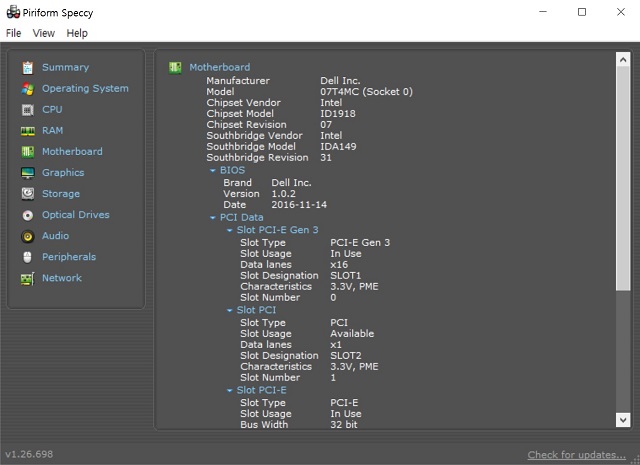Collapse the Slot PCI-E node
The height and width of the screenshot is (465, 640).
(x=229, y=391)
